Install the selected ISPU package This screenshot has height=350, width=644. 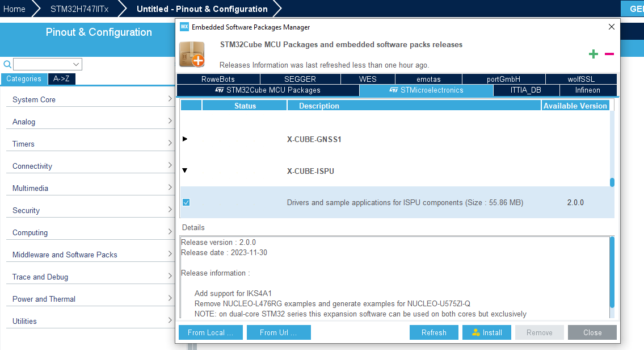486,332
